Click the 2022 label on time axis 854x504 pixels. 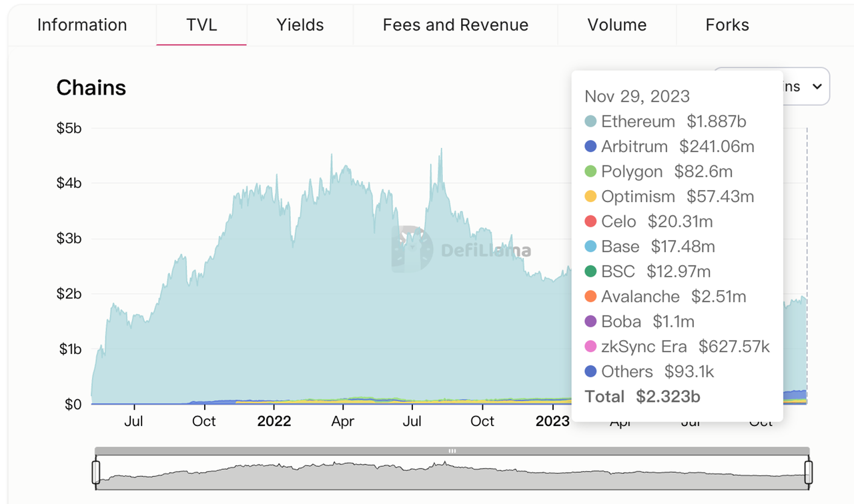point(274,421)
